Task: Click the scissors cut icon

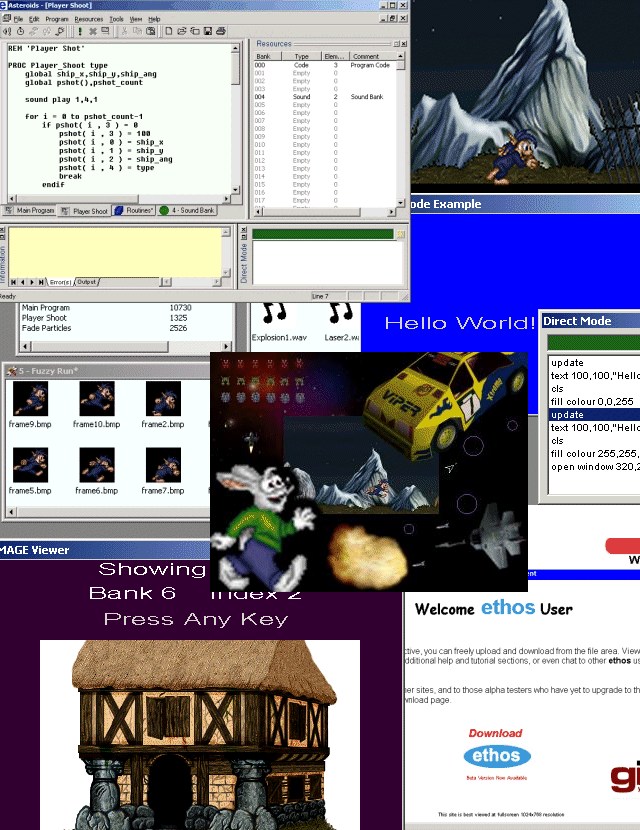Action: [x=124, y=32]
